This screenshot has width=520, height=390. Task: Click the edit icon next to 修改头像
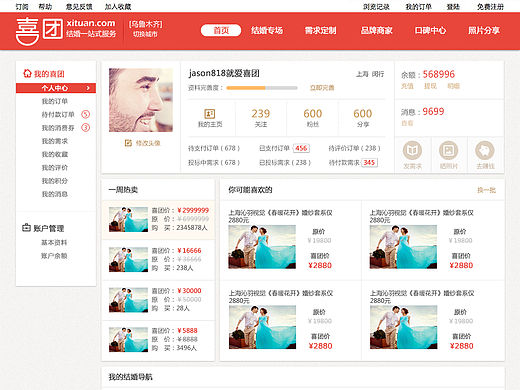coord(128,143)
